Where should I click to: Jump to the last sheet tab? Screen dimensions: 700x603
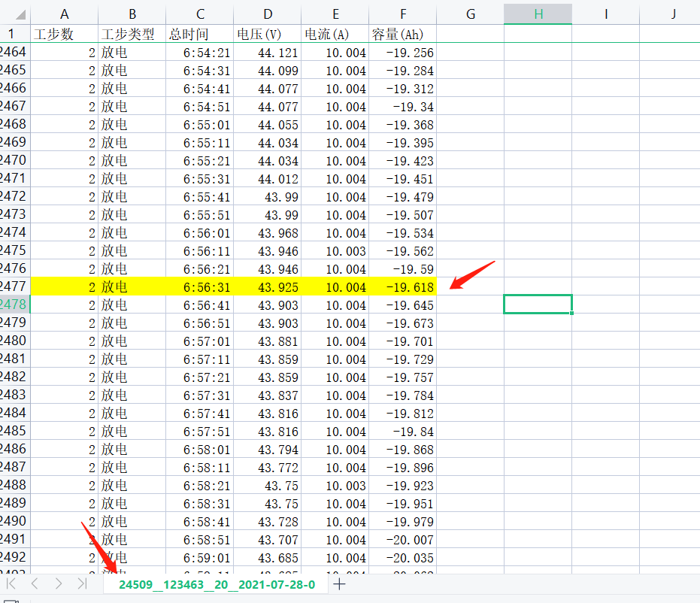(82, 584)
